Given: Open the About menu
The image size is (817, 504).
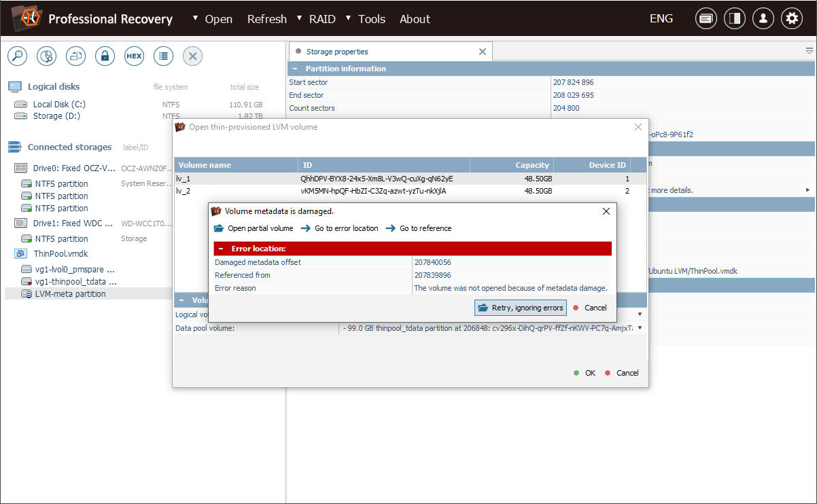Looking at the screenshot, I should tap(415, 19).
